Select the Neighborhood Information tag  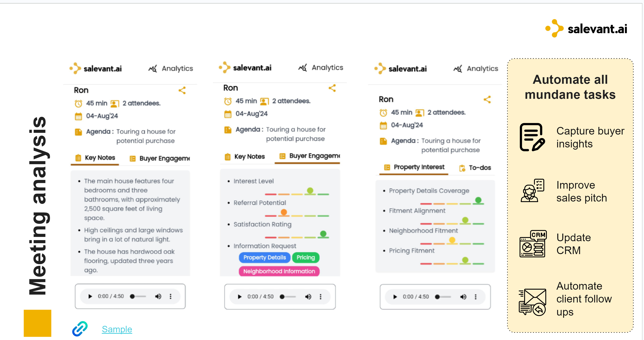coord(279,271)
